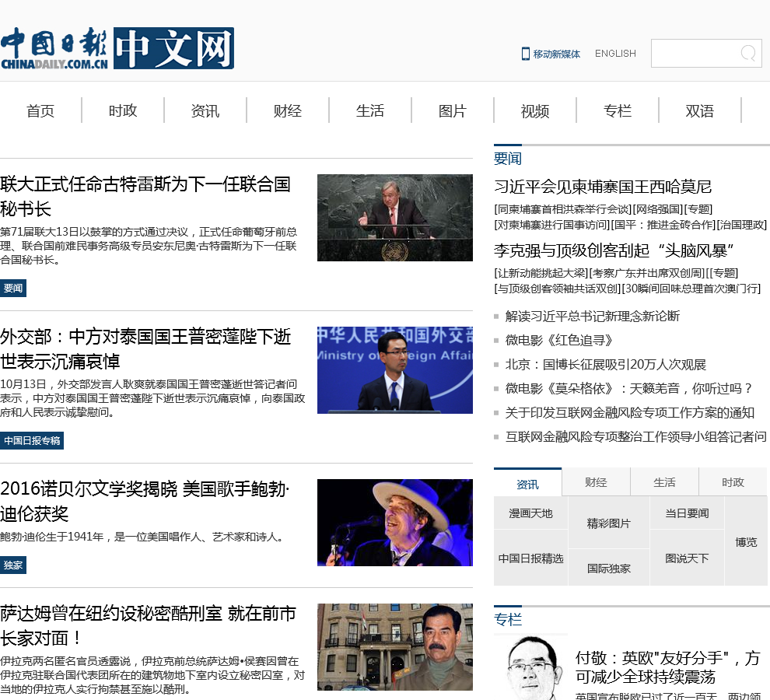Open 关于印发互联网金融风险专项工作方案的通知
The image size is (770, 700).
(630, 413)
